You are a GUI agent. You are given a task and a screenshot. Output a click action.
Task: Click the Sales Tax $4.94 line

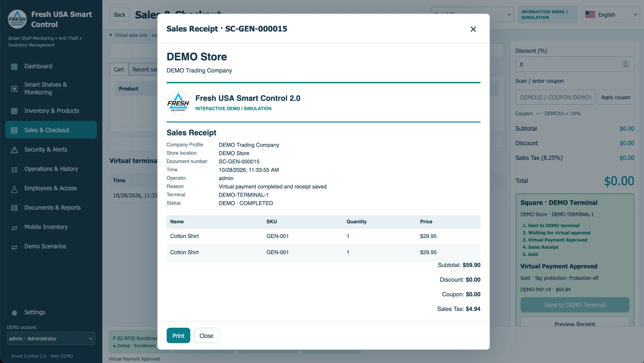click(x=459, y=309)
